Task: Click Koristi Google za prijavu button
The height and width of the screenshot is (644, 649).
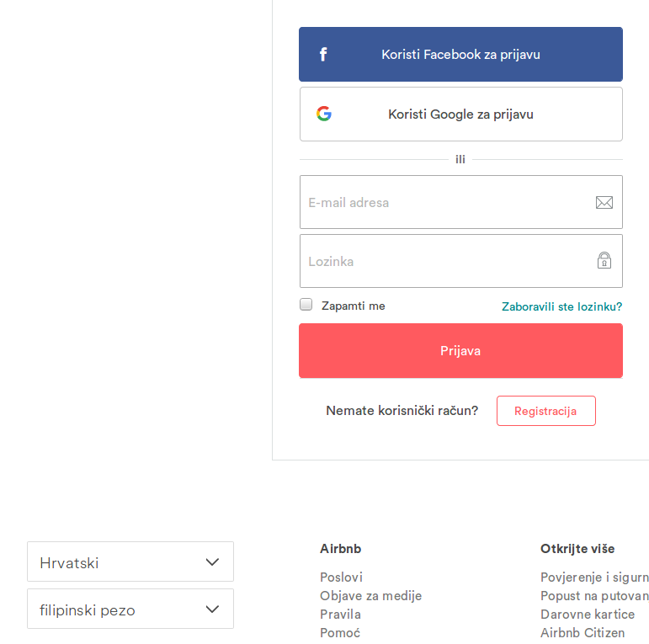Action: pyautogui.click(x=460, y=114)
